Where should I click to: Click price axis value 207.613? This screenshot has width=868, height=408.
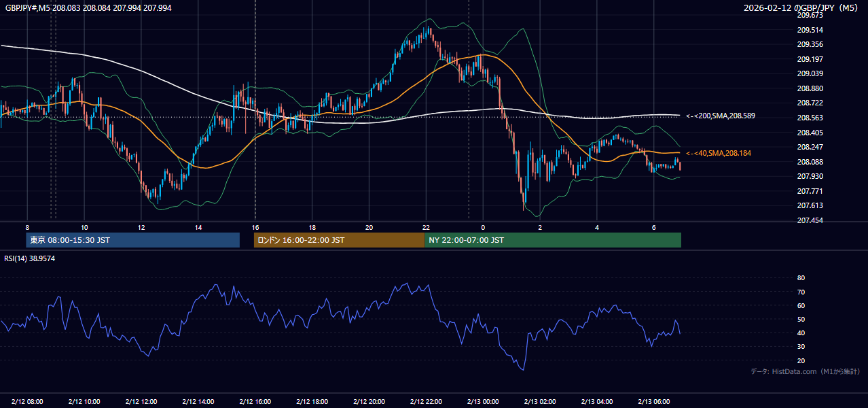[x=810, y=205]
